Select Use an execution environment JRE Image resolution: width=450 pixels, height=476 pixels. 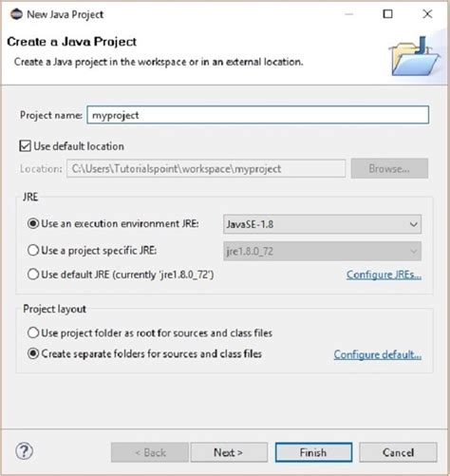[33, 223]
